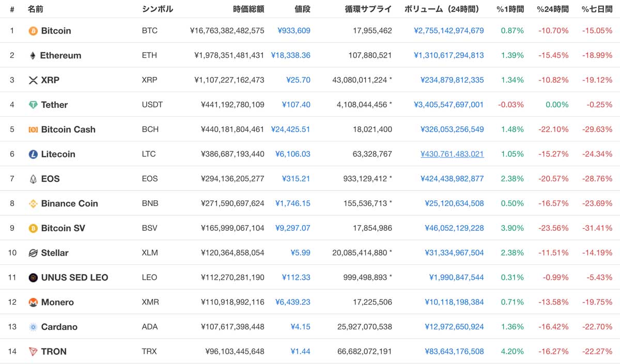
Task: Click XRP price ¥25.70
Action: 299,80
